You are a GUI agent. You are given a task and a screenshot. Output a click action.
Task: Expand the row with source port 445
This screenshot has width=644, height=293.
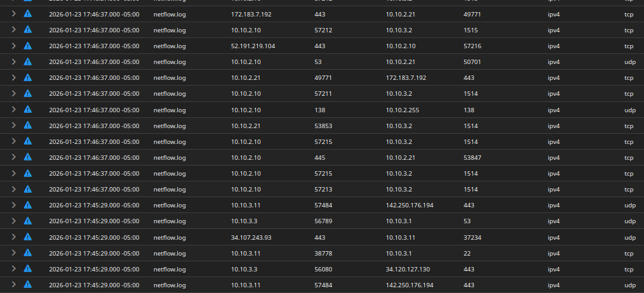click(13, 157)
